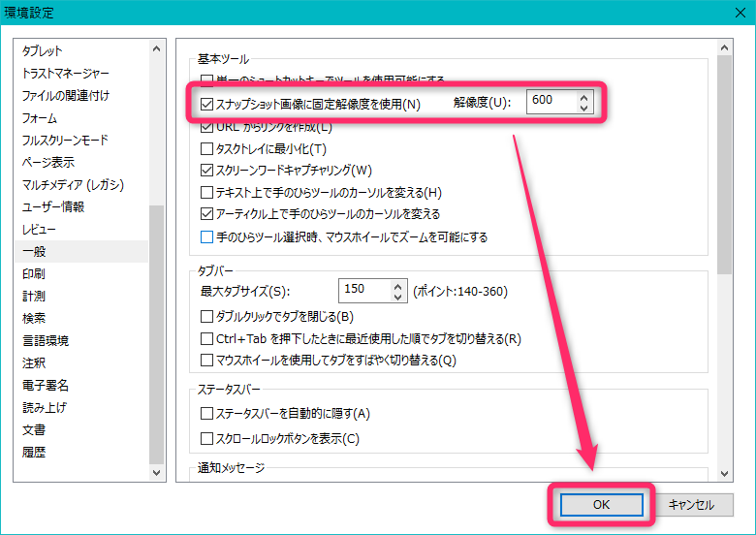Open the フルスクリーンモード category

pyautogui.click(x=65, y=141)
